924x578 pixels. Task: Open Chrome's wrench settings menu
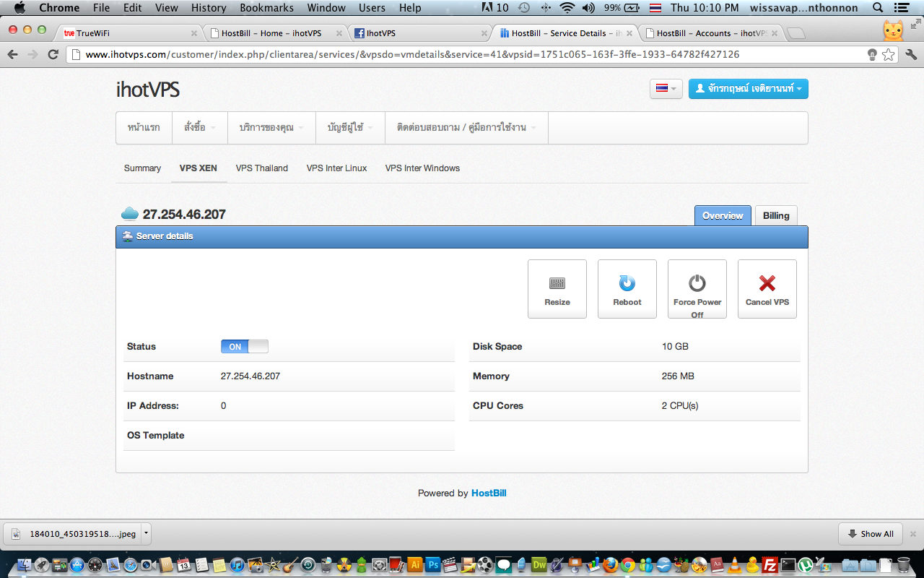pyautogui.click(x=910, y=54)
